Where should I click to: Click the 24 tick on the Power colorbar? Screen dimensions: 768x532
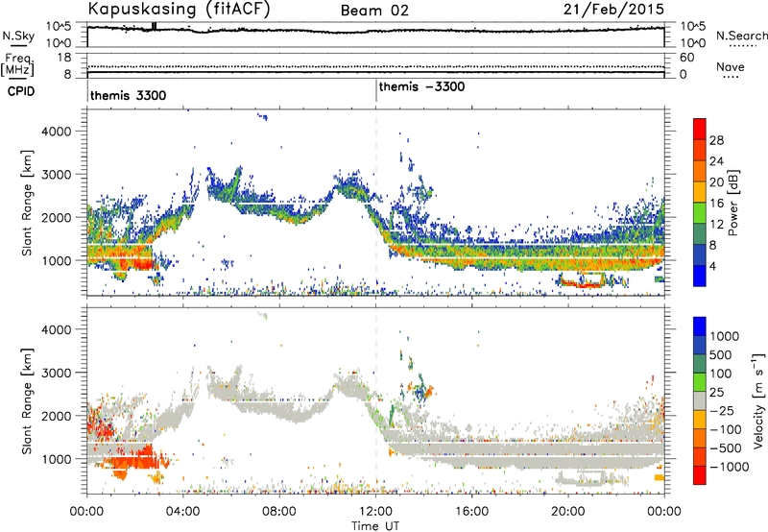point(716,161)
